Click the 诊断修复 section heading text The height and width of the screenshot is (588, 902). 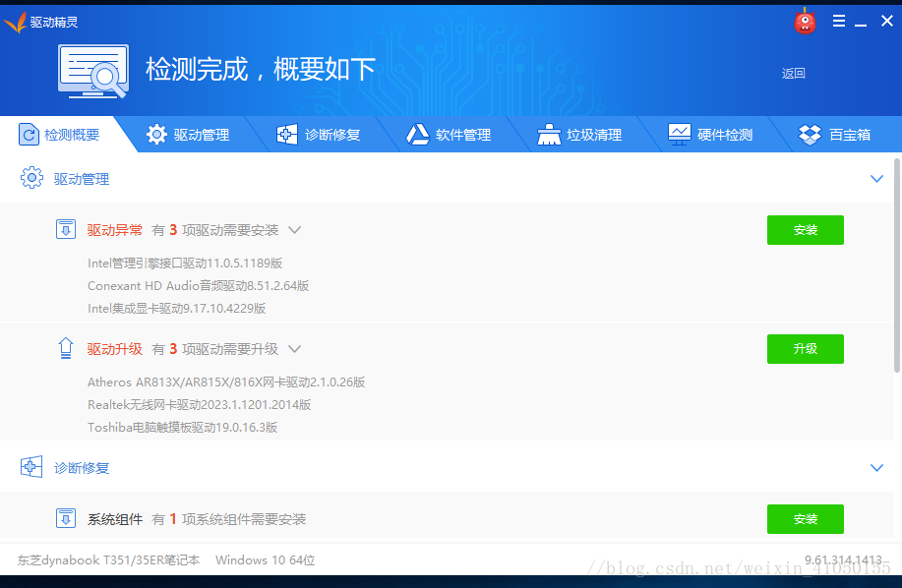point(81,468)
